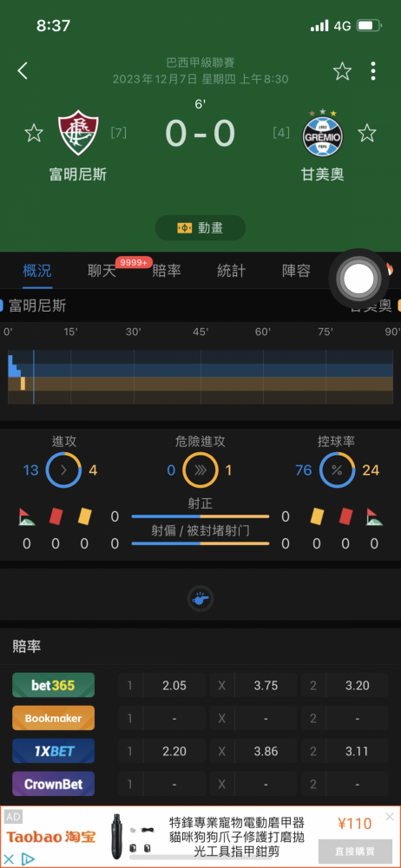Tap the 進攻 attack circle icon
Image resolution: width=401 pixels, height=868 pixels.
pos(63,470)
